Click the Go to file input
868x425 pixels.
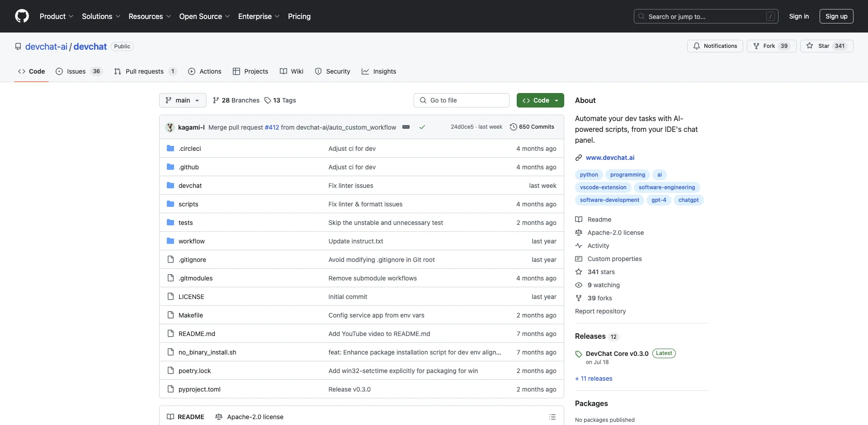click(x=462, y=100)
